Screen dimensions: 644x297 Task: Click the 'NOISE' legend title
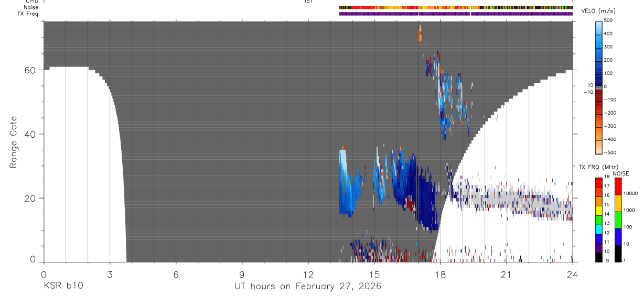[620, 173]
